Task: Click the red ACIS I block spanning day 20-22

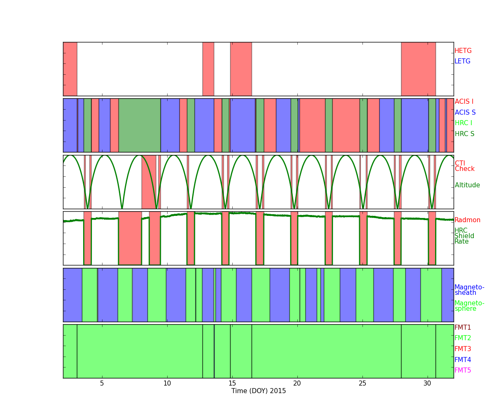Action: click(312, 125)
